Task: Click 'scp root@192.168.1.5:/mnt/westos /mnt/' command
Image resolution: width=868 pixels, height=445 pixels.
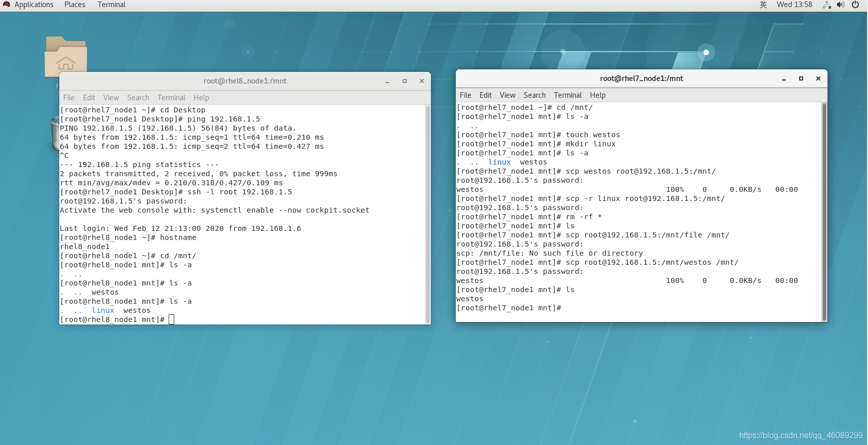Action: coord(598,262)
